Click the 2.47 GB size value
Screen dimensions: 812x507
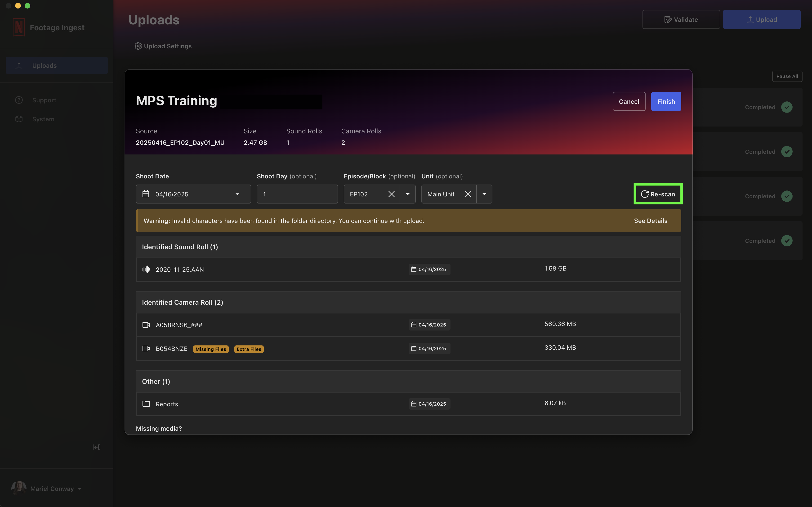pyautogui.click(x=255, y=143)
